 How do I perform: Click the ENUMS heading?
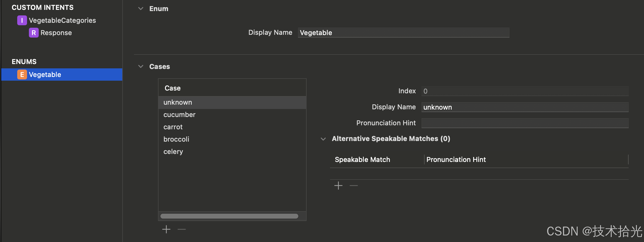pyautogui.click(x=24, y=62)
